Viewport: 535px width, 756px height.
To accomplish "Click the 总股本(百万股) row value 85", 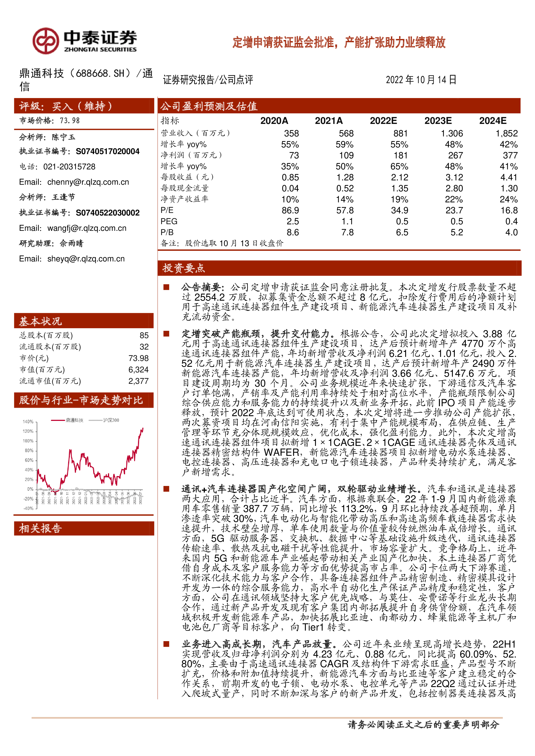I will (x=144, y=336).
